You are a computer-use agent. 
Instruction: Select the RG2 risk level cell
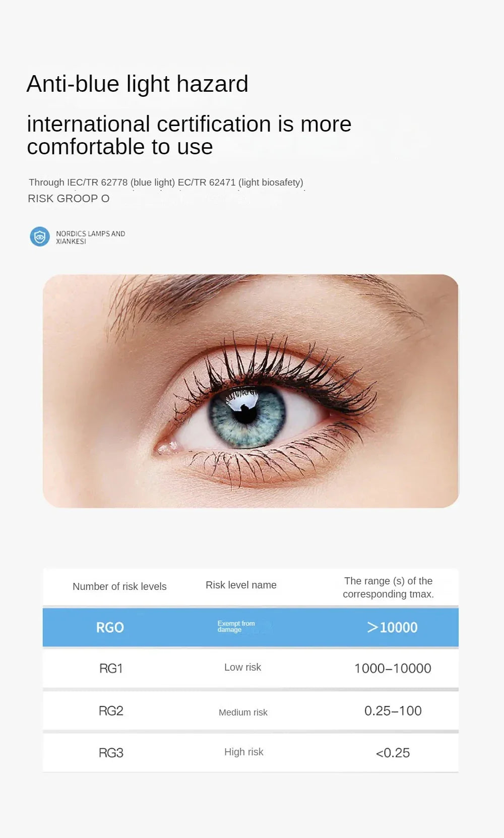(111, 711)
